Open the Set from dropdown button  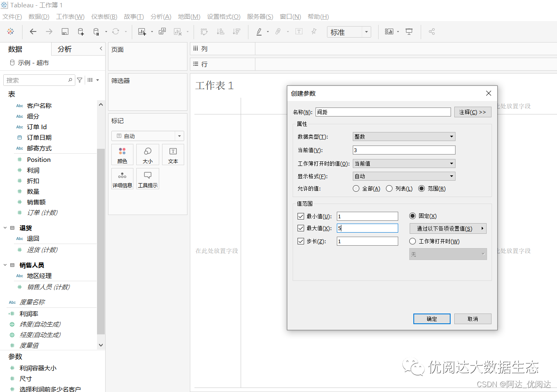click(448, 228)
